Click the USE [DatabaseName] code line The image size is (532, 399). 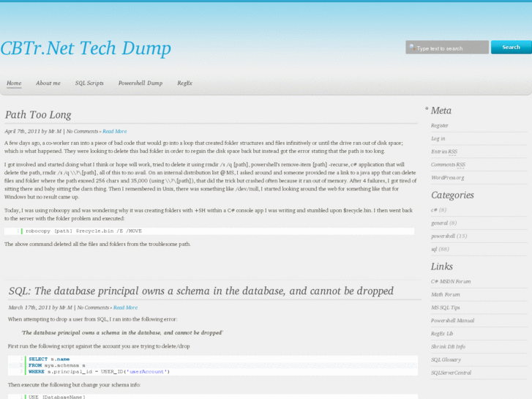click(x=57, y=397)
